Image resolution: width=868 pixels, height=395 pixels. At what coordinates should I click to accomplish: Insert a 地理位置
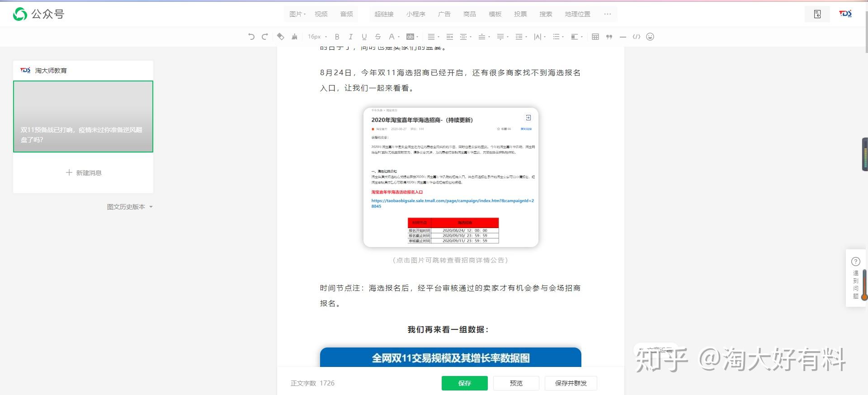pyautogui.click(x=577, y=14)
